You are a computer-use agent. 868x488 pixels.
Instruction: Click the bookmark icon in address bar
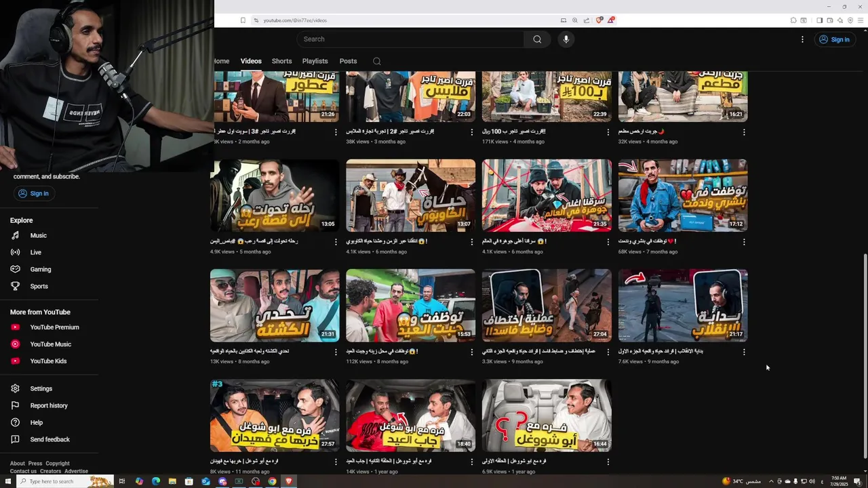pyautogui.click(x=243, y=20)
